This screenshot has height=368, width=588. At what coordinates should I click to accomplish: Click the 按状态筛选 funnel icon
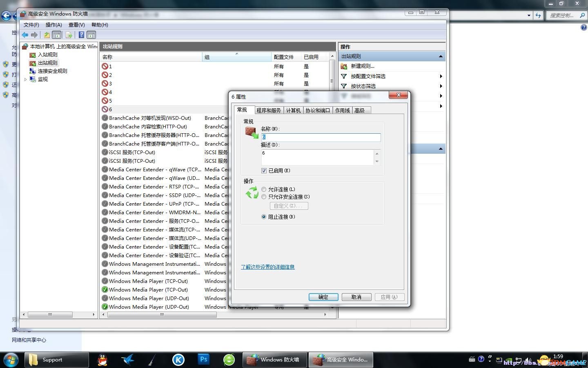pyautogui.click(x=344, y=86)
